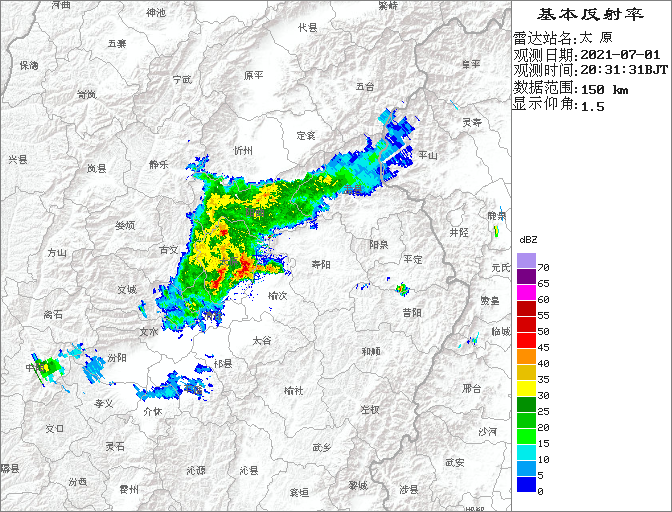The height and width of the screenshot is (512, 672).
Task: Click the observation time 20:31:31BJT
Action: point(624,71)
